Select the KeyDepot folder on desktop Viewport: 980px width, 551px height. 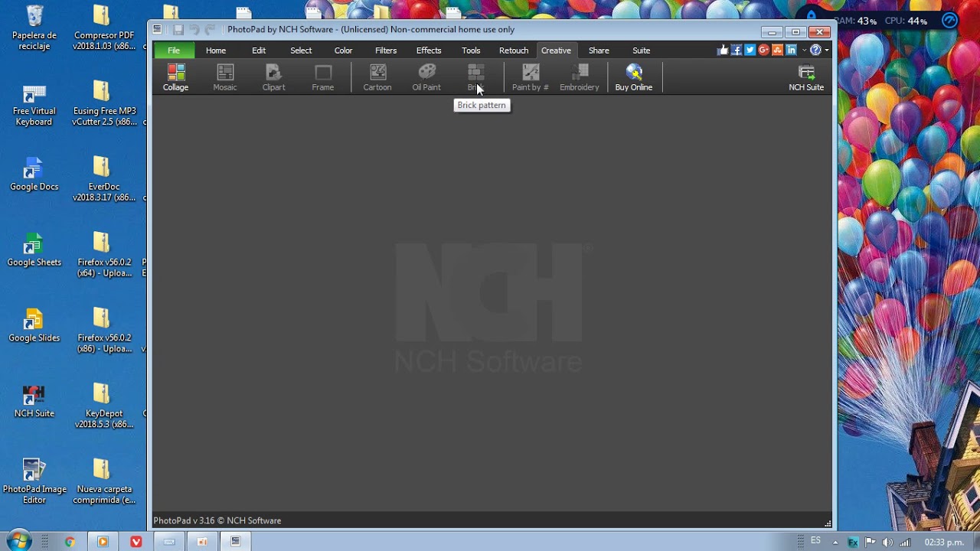coord(104,406)
